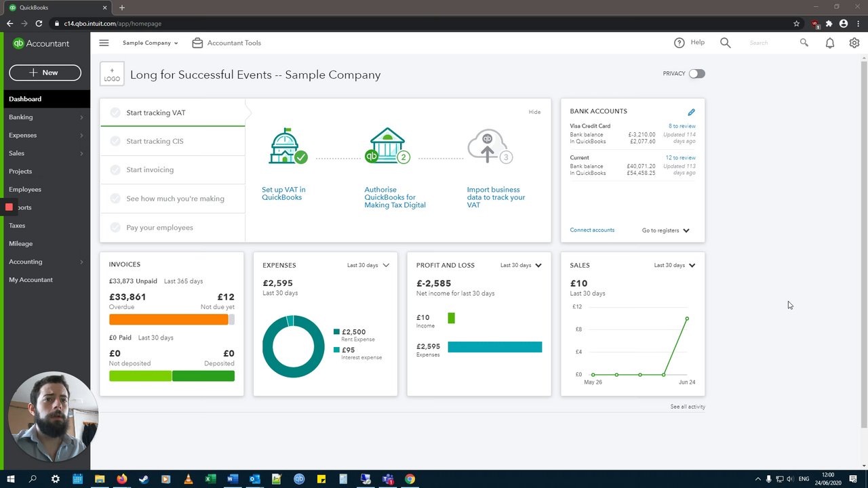Click the browser address bar

coord(420,24)
